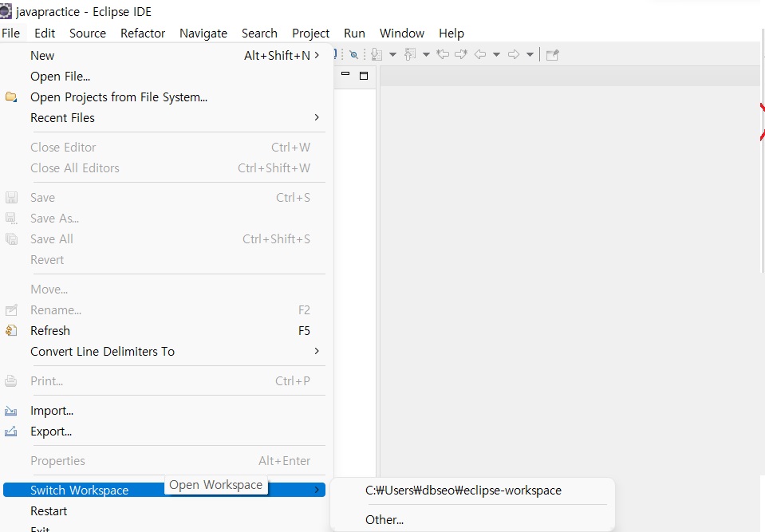Open the Project menu
Image resolution: width=765 pixels, height=532 pixels.
311,33
